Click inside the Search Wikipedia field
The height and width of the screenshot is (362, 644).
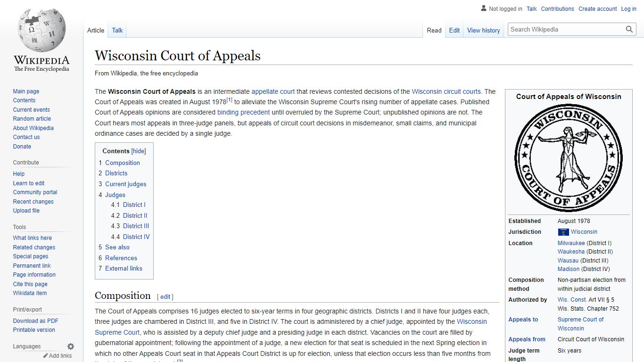[x=566, y=29]
